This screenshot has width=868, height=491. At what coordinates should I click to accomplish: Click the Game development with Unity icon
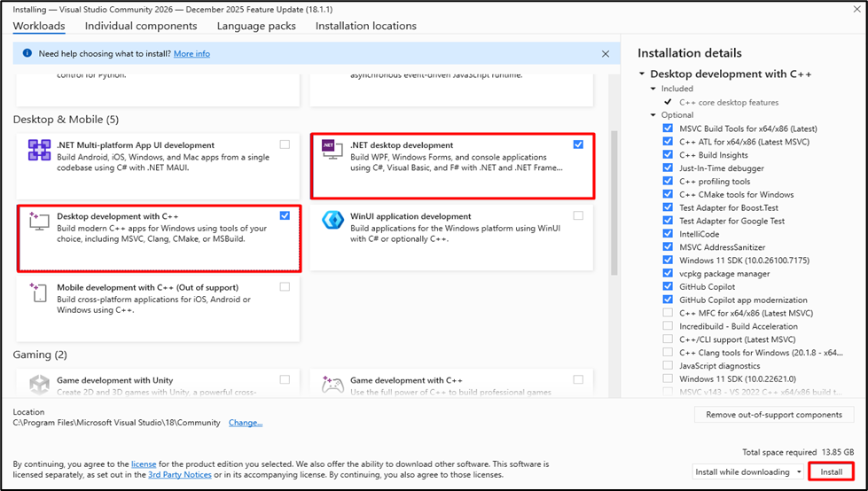point(39,385)
